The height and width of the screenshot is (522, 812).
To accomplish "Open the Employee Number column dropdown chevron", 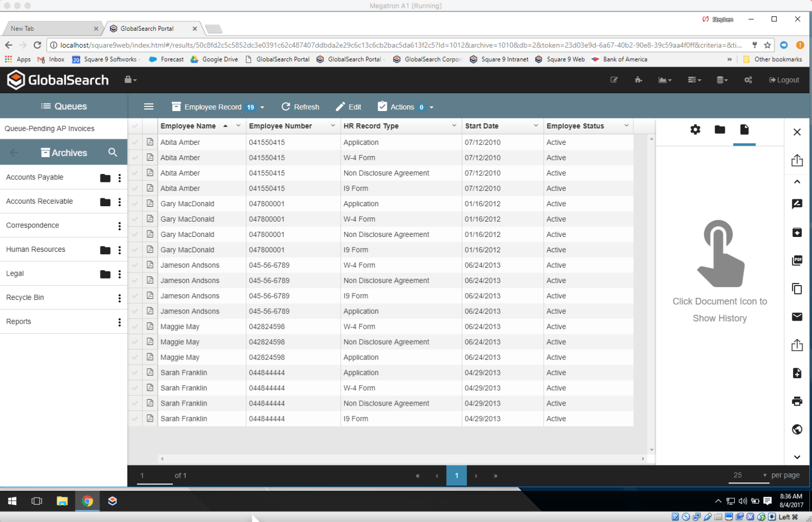I will [x=333, y=125].
